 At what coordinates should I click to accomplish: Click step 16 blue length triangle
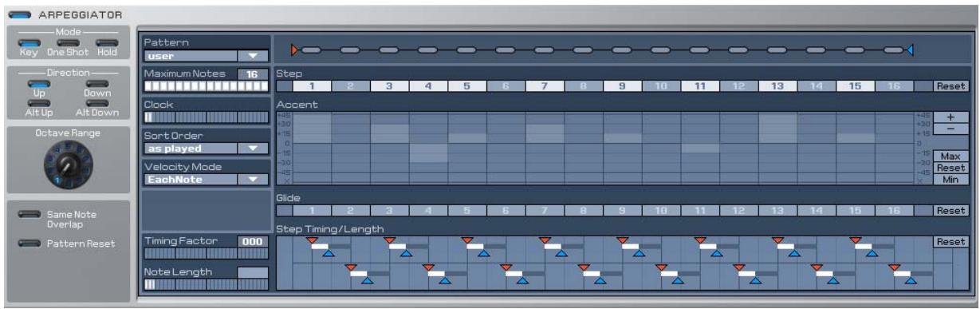tap(911, 280)
